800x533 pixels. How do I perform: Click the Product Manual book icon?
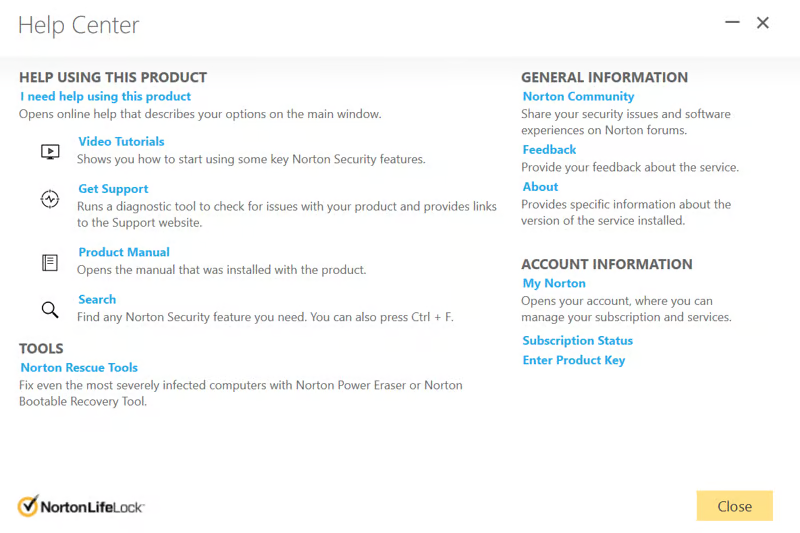click(x=50, y=262)
